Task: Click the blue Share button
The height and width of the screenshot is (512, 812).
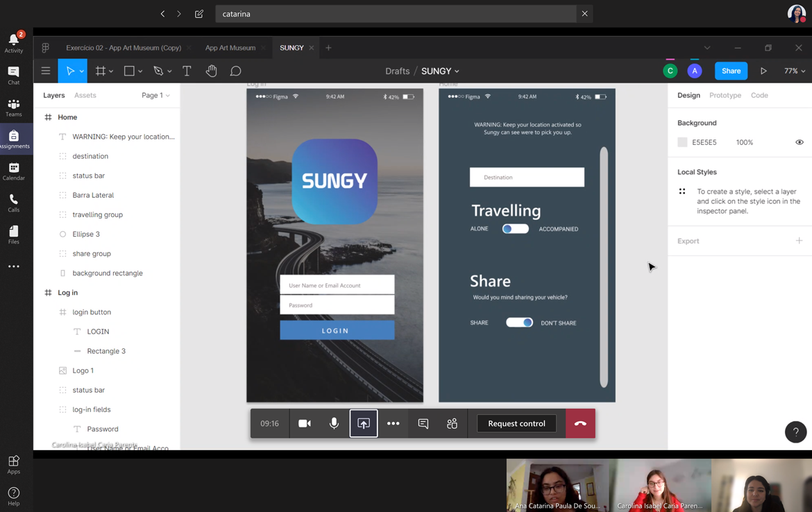Action: [x=731, y=71]
